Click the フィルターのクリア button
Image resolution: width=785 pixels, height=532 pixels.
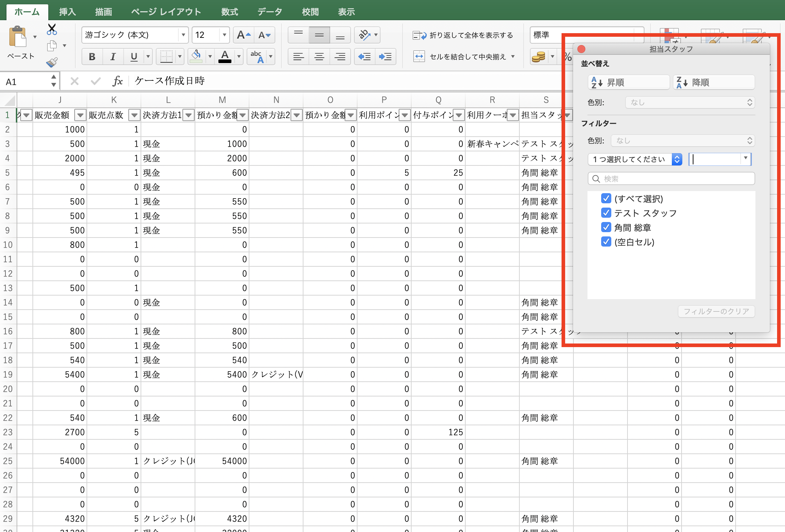tap(717, 311)
